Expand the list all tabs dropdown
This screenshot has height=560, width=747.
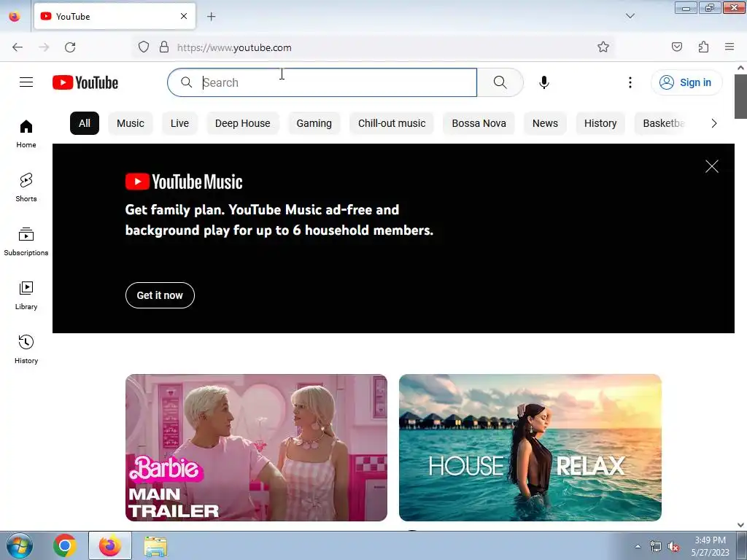coord(630,16)
